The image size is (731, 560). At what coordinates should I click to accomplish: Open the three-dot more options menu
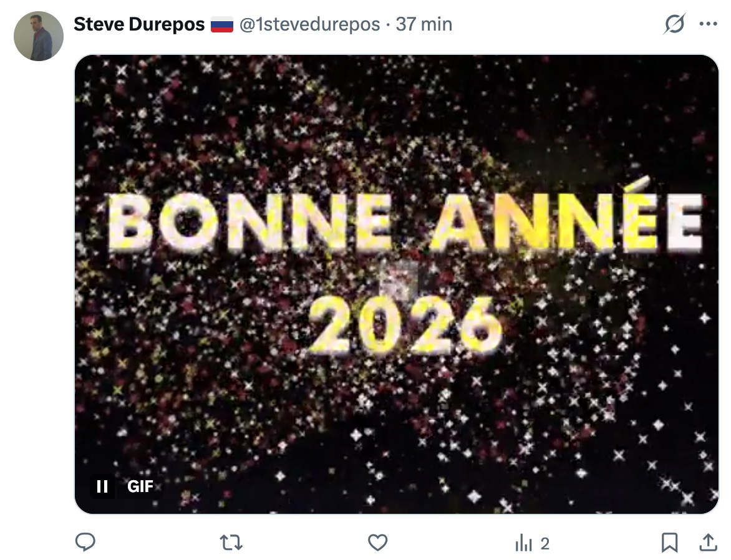[708, 24]
